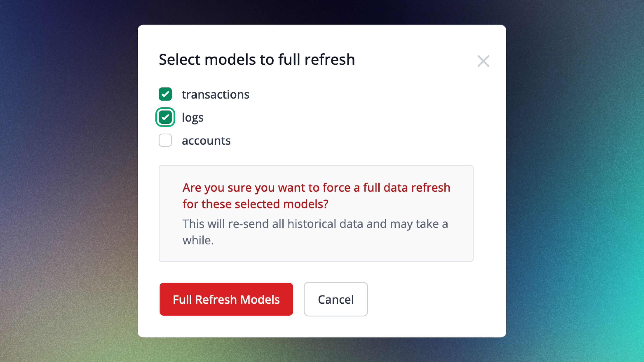Viewport: 644px width, 362px height.
Task: Click the 'logs' model label
Action: click(193, 118)
